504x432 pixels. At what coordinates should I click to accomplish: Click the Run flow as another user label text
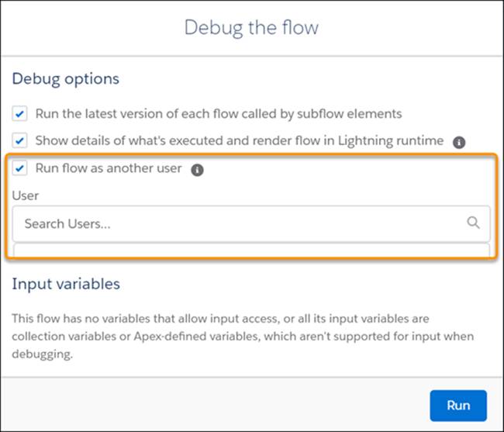(x=109, y=168)
